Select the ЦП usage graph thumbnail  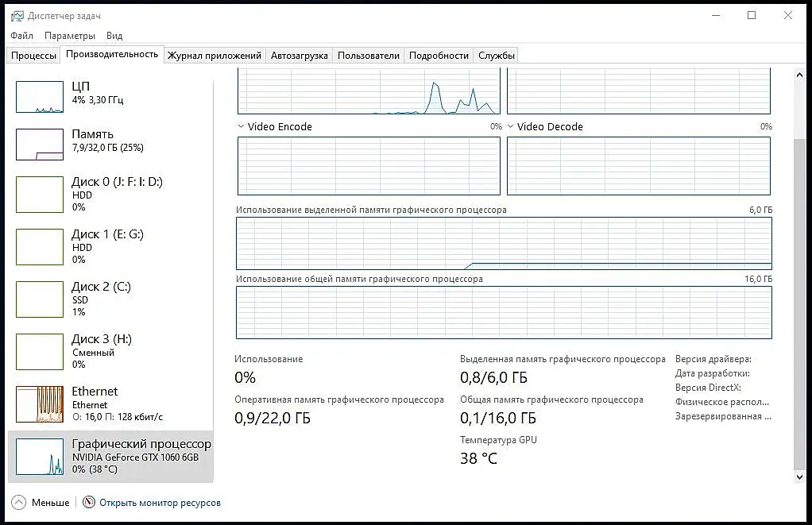[x=40, y=97]
